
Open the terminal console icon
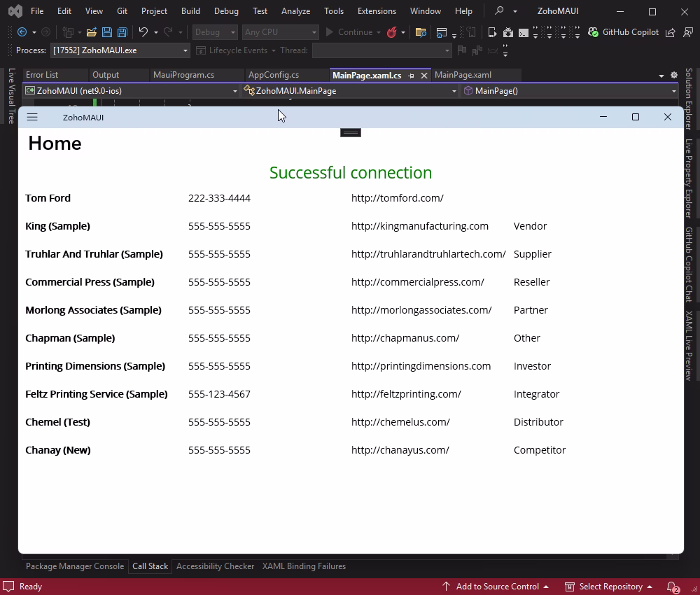coord(523,33)
